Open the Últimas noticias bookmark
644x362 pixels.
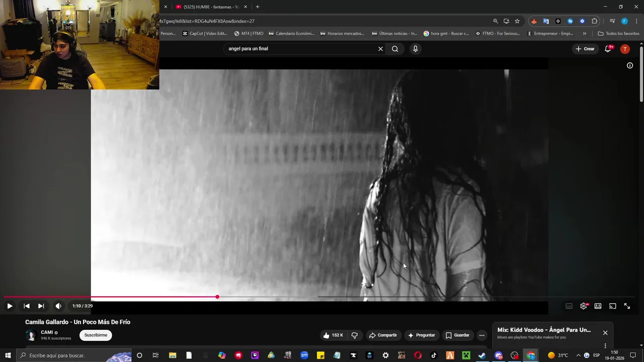tap(394, 34)
